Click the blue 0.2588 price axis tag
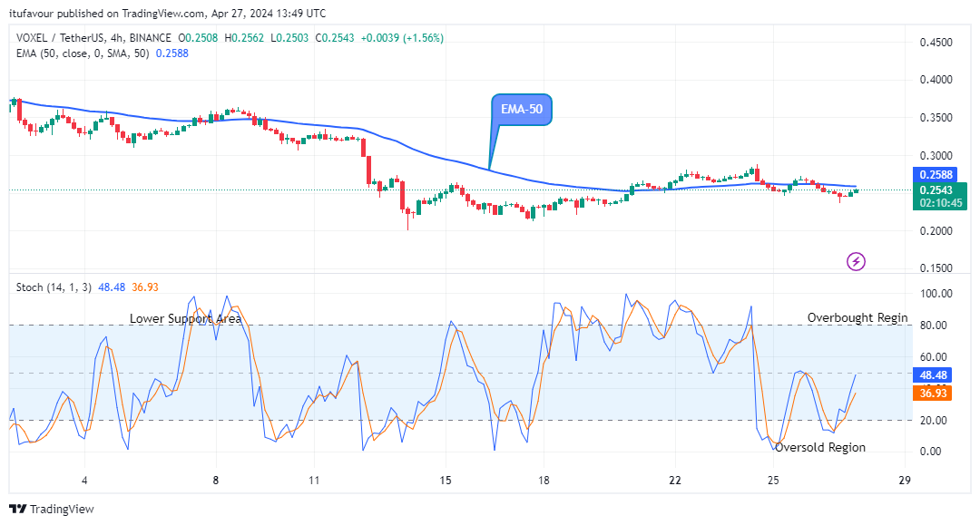980x525 pixels. [936, 175]
